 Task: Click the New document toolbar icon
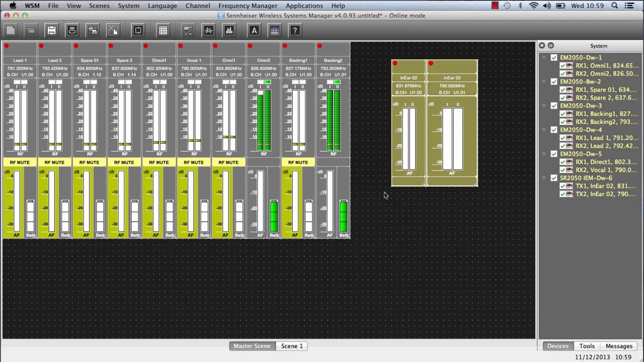pos(11,31)
